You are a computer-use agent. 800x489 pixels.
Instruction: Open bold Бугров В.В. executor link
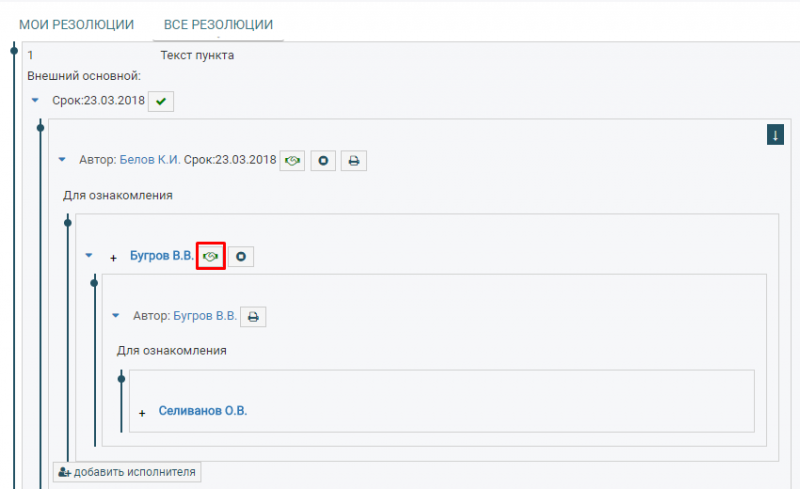pyautogui.click(x=161, y=256)
